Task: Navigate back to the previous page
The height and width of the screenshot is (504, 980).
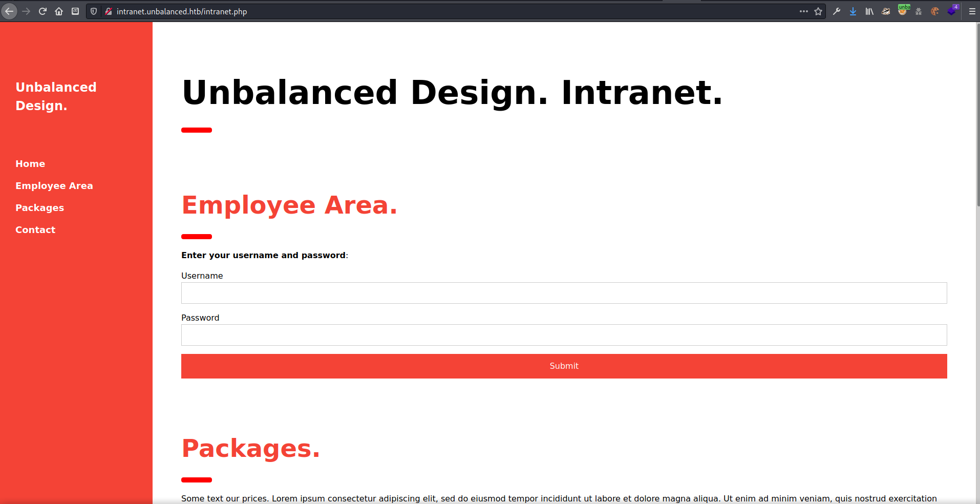Action: [9, 11]
